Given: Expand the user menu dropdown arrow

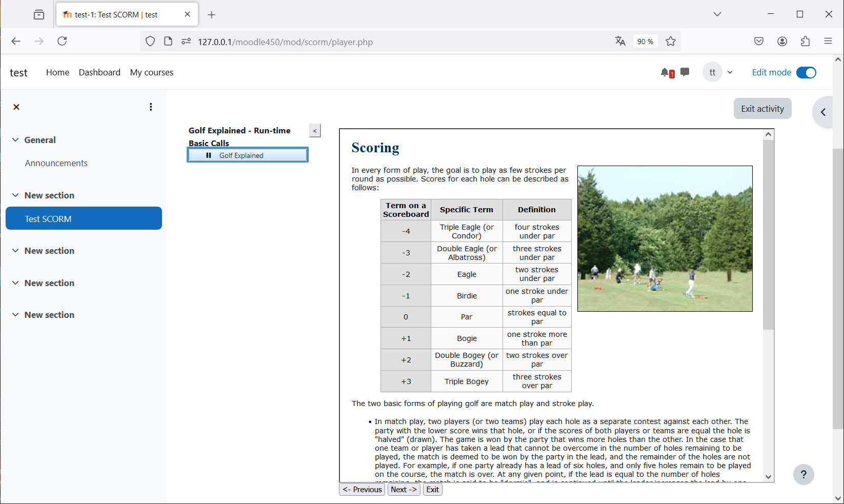Looking at the screenshot, I should 730,72.
